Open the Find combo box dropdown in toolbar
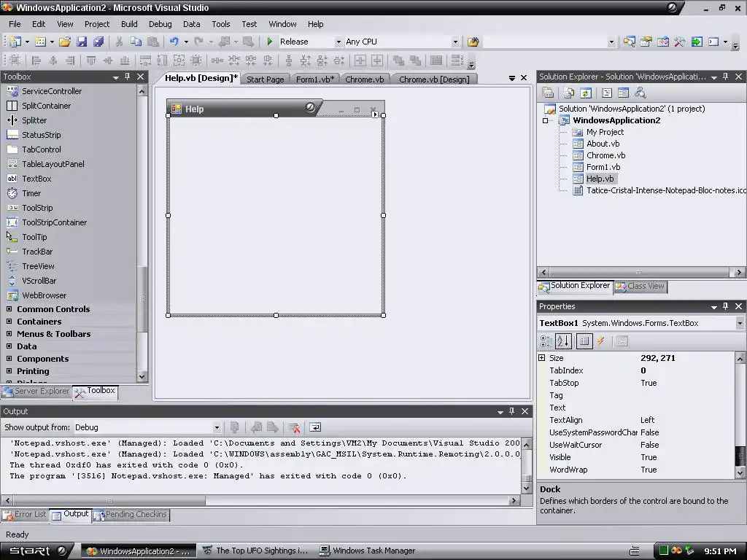The width and height of the screenshot is (747, 560). pyautogui.click(x=611, y=42)
